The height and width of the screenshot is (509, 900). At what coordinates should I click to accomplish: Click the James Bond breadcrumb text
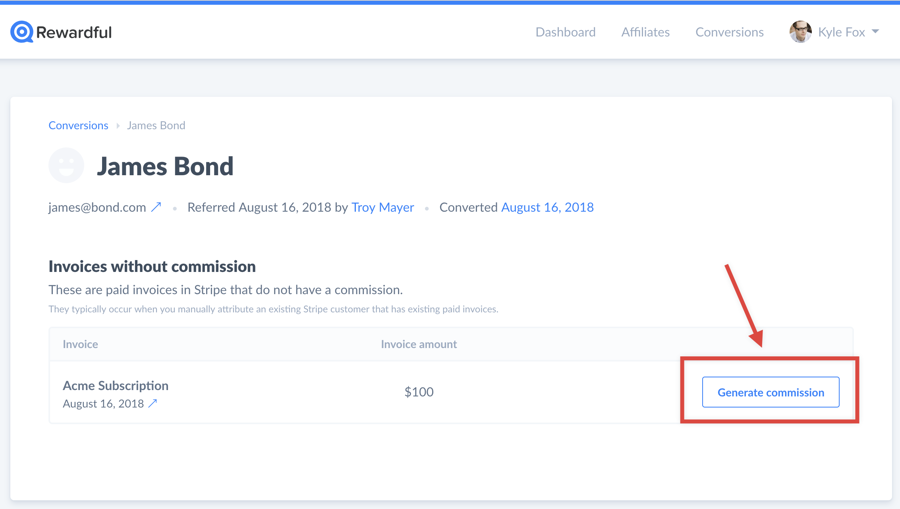point(156,125)
